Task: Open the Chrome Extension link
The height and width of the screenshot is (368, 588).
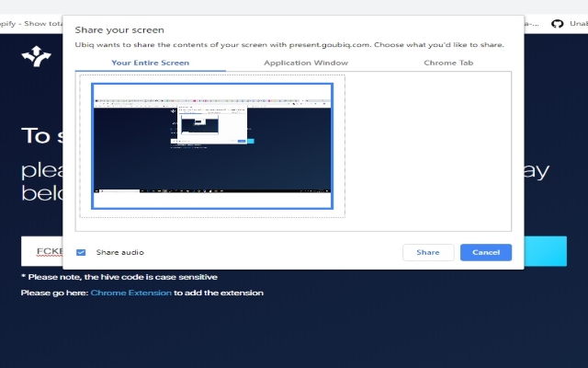Action: click(130, 293)
